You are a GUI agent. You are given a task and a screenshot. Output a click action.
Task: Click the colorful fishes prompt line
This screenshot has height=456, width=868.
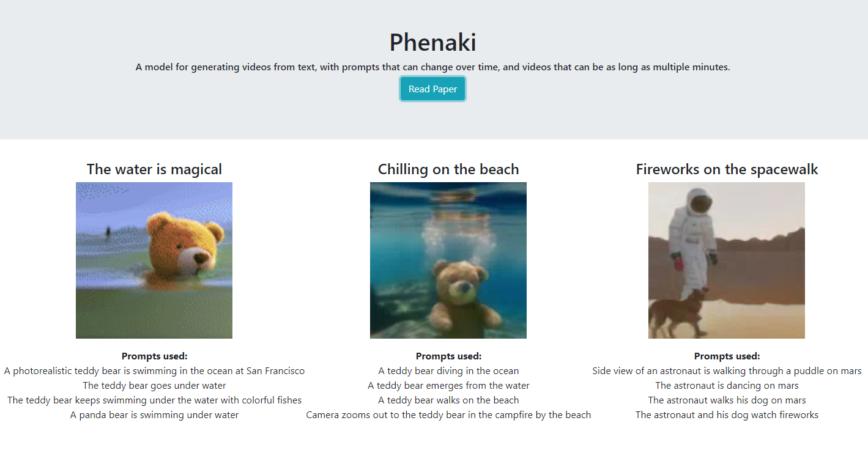click(154, 400)
